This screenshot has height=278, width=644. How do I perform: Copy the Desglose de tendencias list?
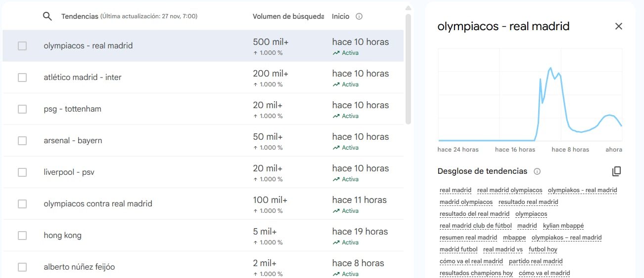[616, 171]
